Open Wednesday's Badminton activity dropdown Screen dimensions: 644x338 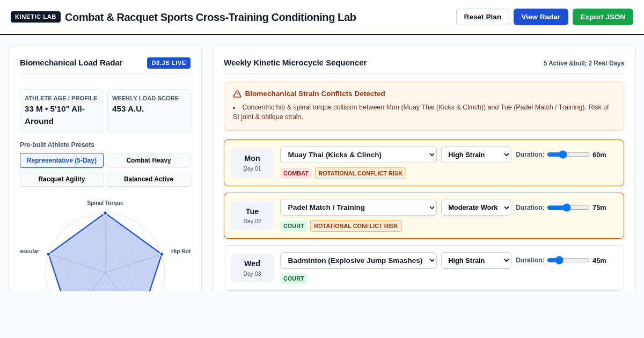tap(358, 260)
